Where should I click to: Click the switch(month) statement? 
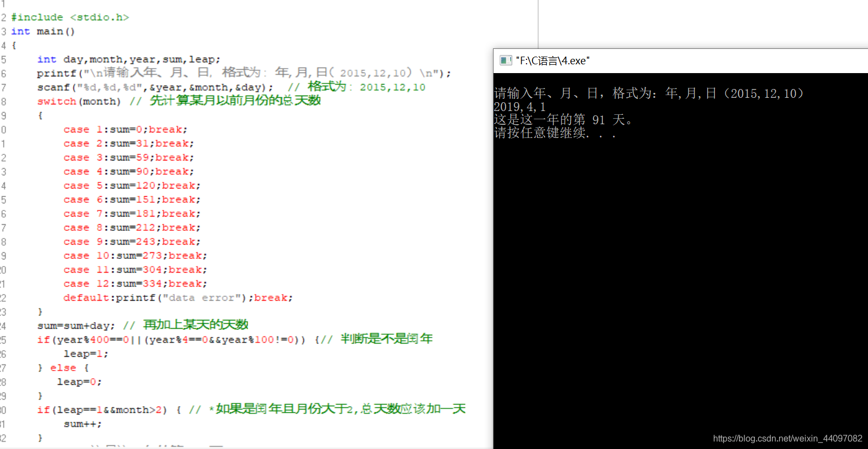click(79, 101)
